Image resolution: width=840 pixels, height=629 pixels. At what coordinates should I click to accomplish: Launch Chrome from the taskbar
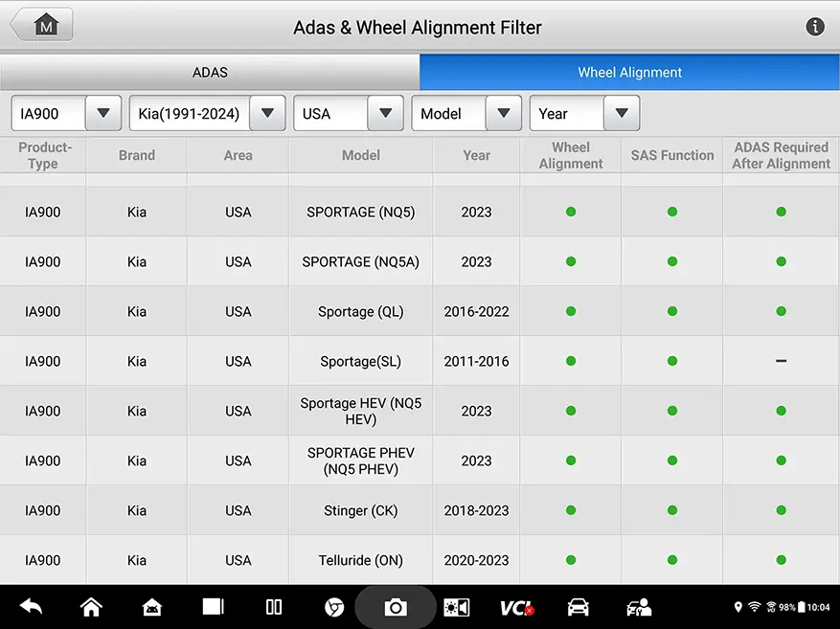point(333,607)
